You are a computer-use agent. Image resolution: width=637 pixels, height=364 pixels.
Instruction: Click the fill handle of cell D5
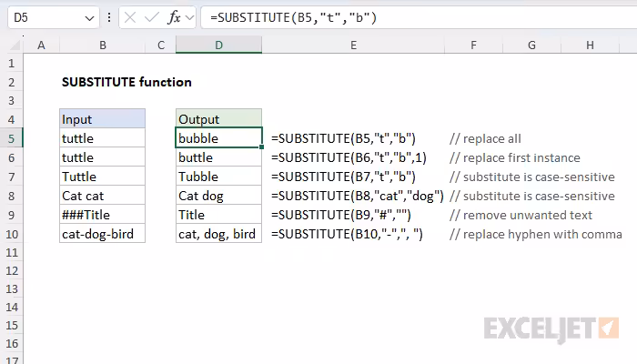262,147
